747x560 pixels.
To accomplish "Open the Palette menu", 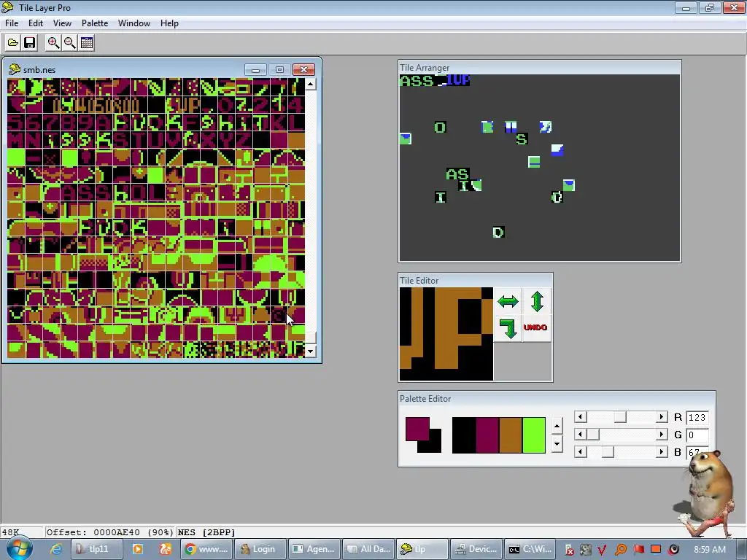I will [x=95, y=23].
